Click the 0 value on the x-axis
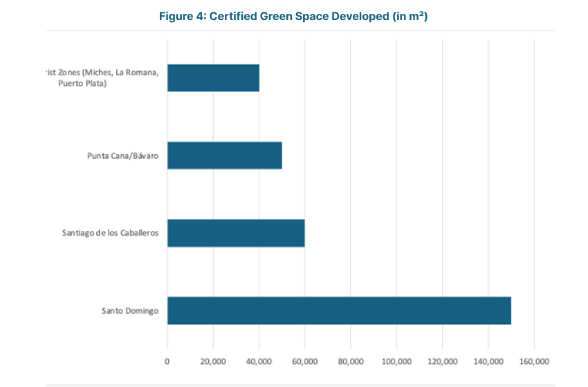 coord(167,361)
